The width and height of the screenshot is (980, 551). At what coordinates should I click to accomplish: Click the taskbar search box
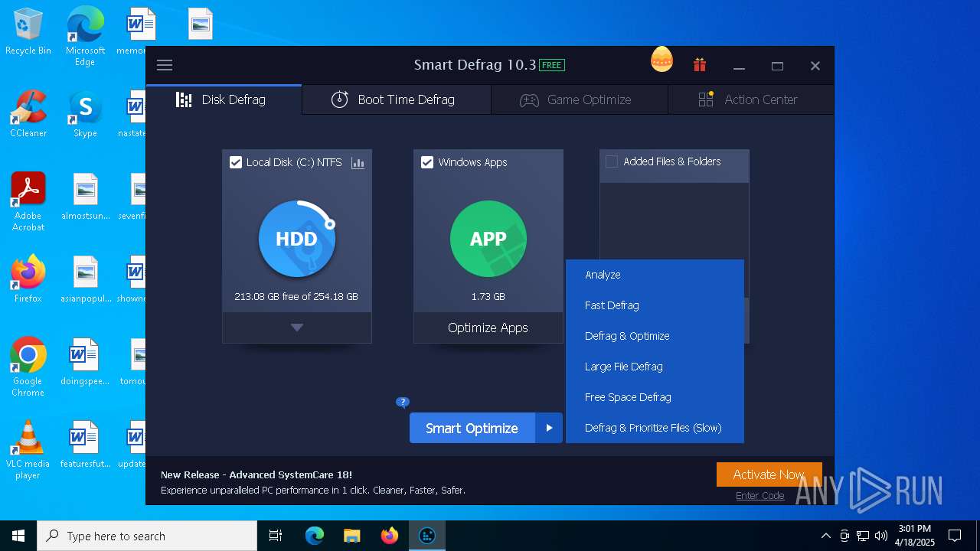tap(147, 536)
